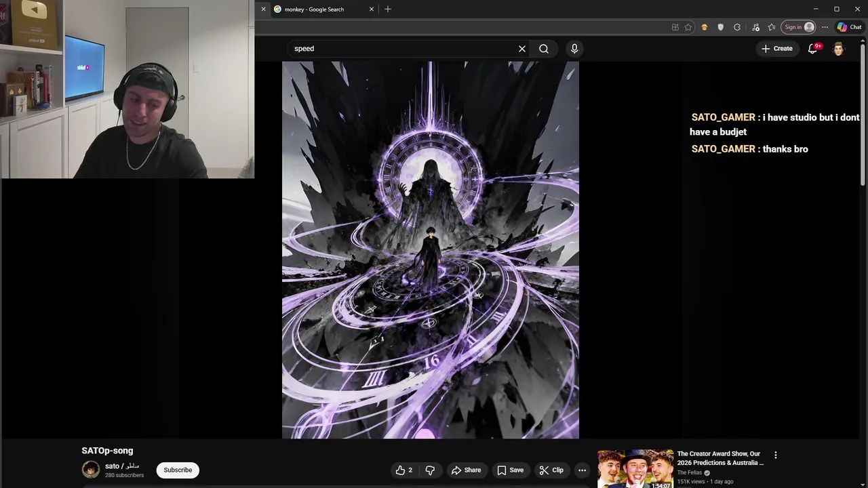Open The Creator Award Show video title

click(x=720, y=458)
